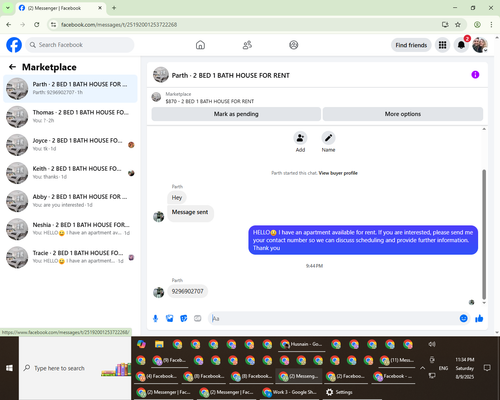
Task: Open the notification center icon
Action: tap(487, 368)
